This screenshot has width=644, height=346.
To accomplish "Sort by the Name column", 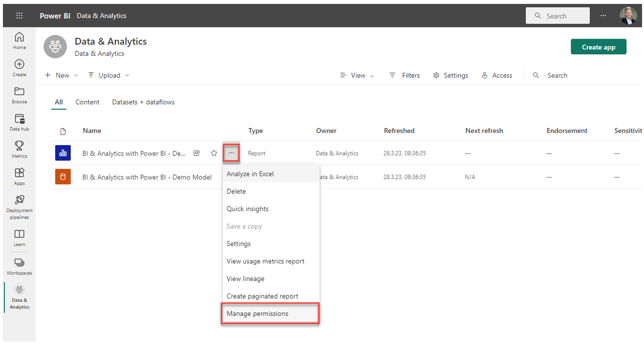I will click(92, 130).
